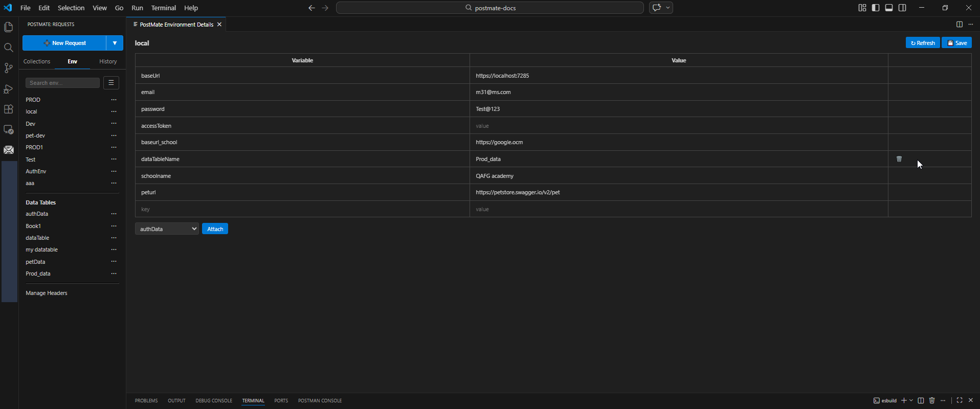The image size is (980, 409).
Task: Select the PROD1 environment
Action: pyautogui.click(x=34, y=147)
